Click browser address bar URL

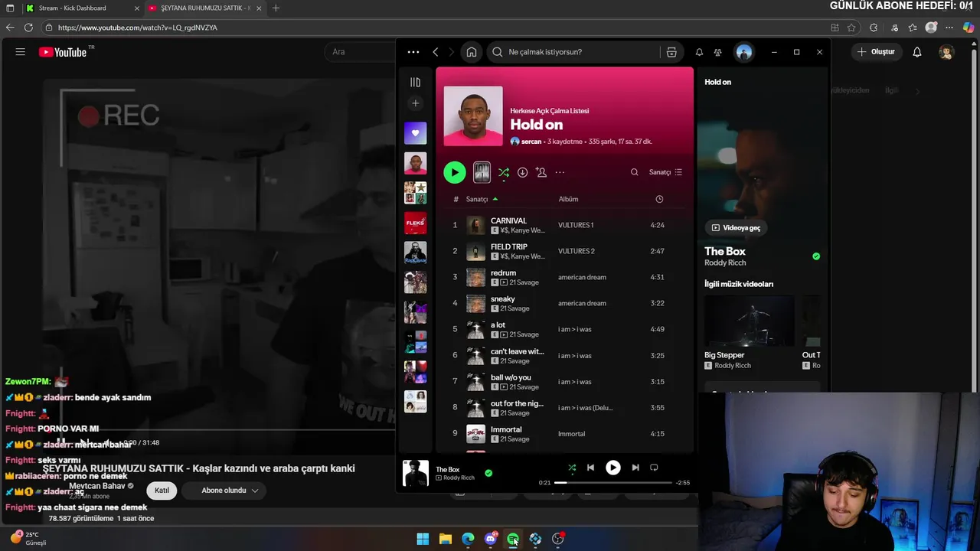click(x=138, y=28)
